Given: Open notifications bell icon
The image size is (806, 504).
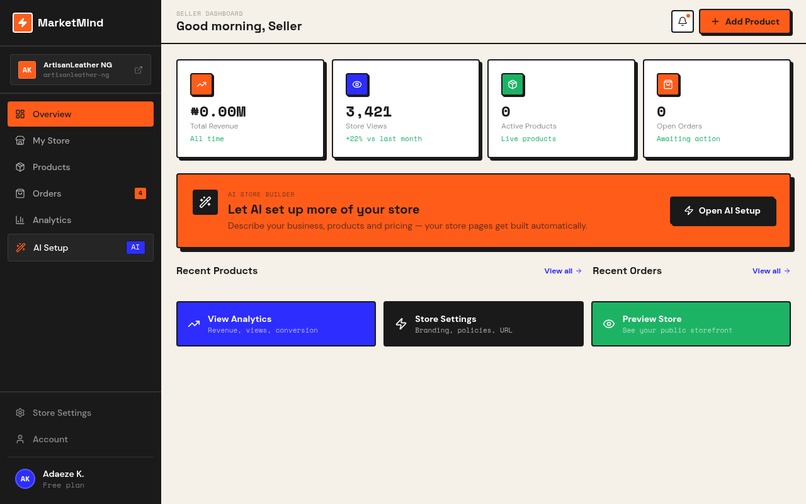Looking at the screenshot, I should click(x=682, y=22).
